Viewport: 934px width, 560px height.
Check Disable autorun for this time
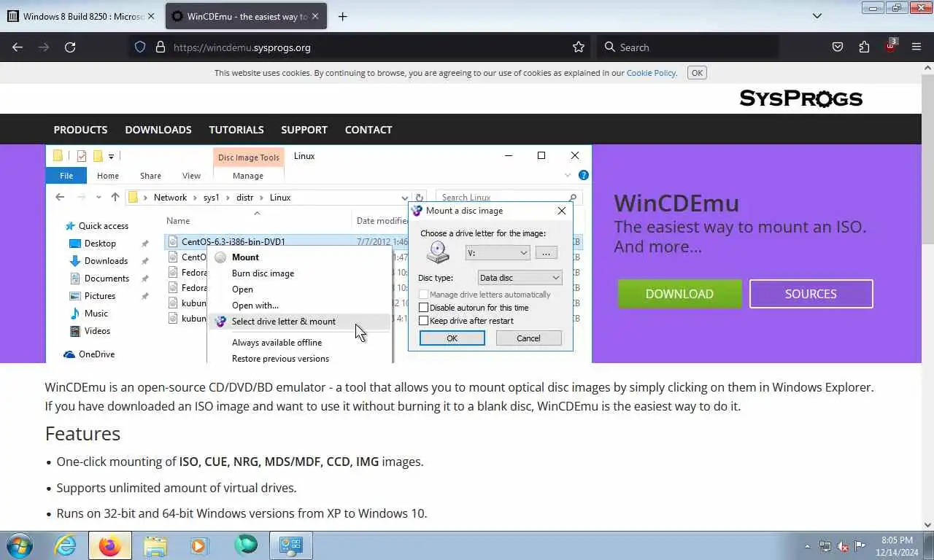tap(423, 308)
